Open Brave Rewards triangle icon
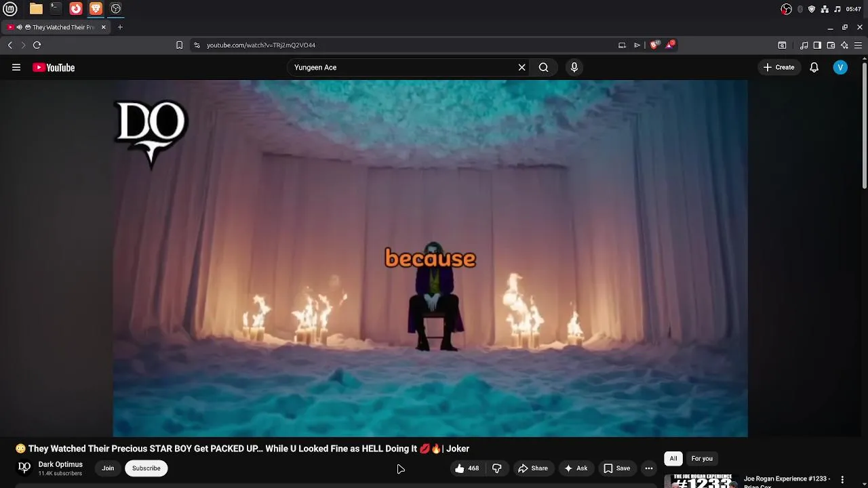 [x=670, y=45]
